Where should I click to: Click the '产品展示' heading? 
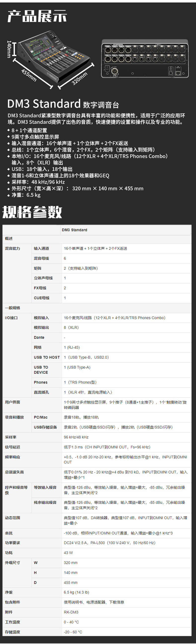point(37,16)
